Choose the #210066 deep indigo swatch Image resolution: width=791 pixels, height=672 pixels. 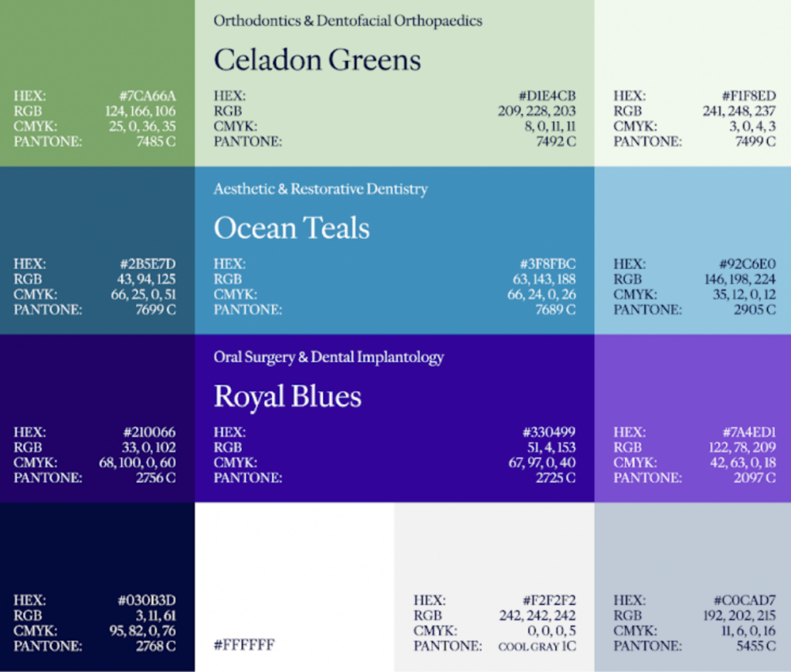point(97,418)
